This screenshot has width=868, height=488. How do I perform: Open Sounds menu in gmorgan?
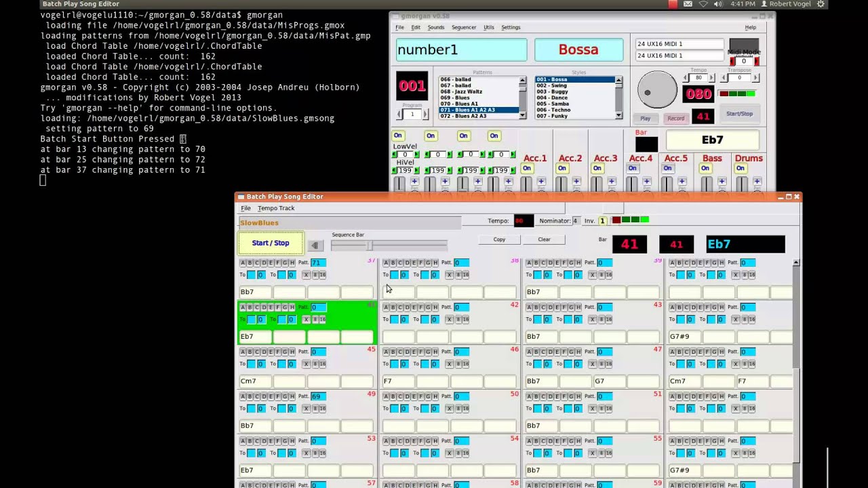436,27
